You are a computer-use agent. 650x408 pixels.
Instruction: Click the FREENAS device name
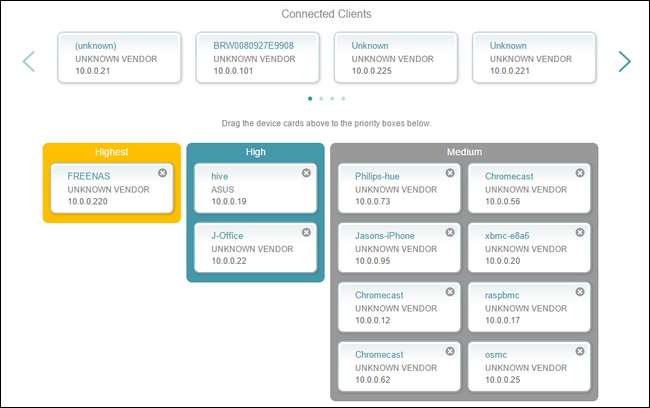click(88, 175)
